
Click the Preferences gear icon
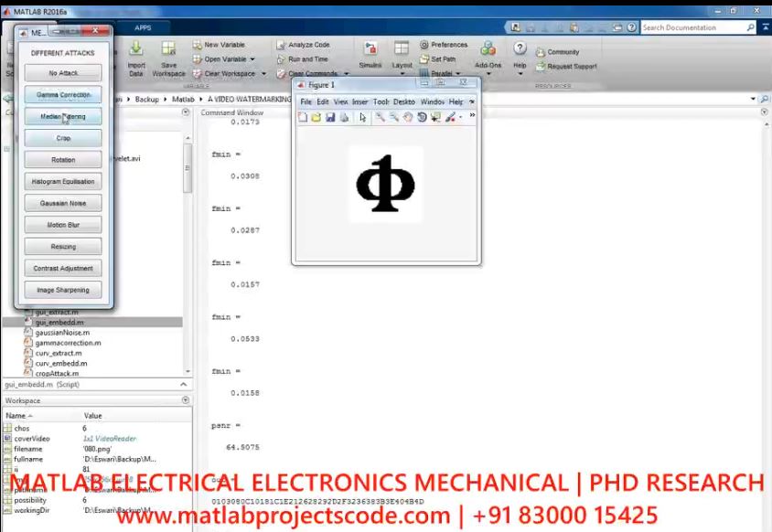coord(424,45)
